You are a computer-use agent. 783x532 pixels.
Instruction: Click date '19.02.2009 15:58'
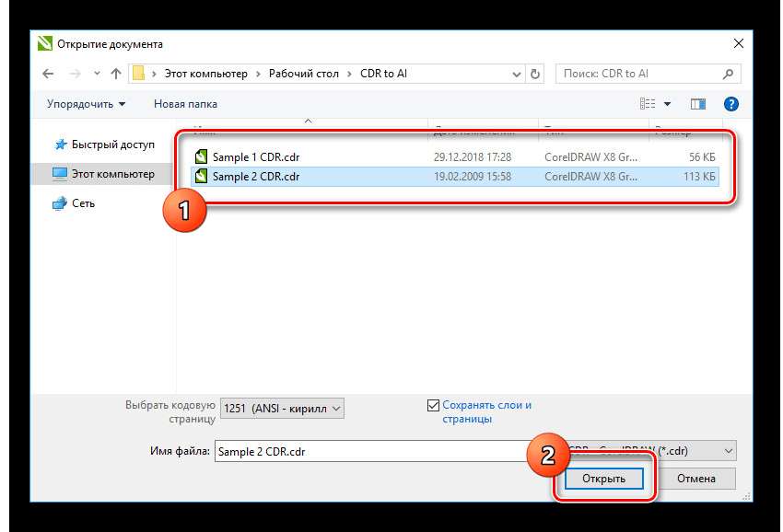point(473,177)
